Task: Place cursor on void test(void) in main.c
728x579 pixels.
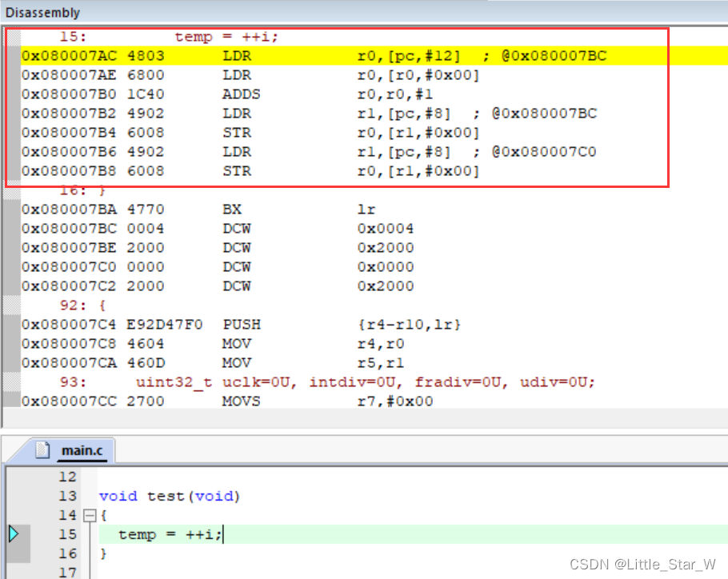Action: (x=170, y=496)
